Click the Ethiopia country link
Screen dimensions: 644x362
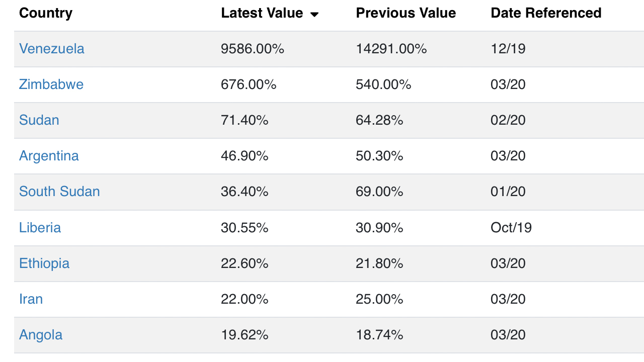tap(44, 263)
